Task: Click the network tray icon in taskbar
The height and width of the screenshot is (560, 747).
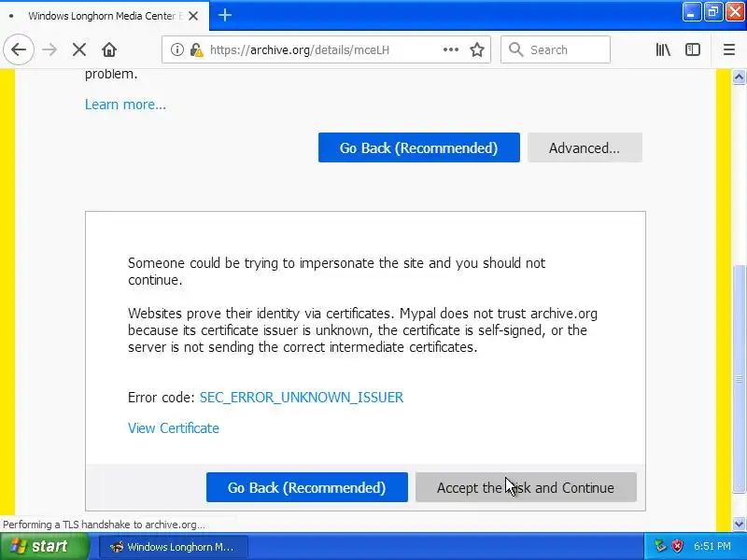Action: click(660, 546)
